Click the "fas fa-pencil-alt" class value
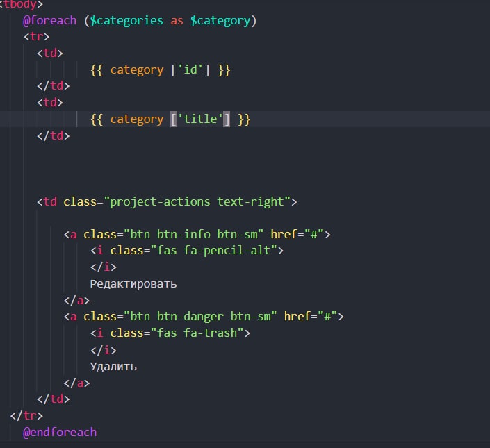Screen dimensions: 490x448 pyautogui.click(x=213, y=250)
